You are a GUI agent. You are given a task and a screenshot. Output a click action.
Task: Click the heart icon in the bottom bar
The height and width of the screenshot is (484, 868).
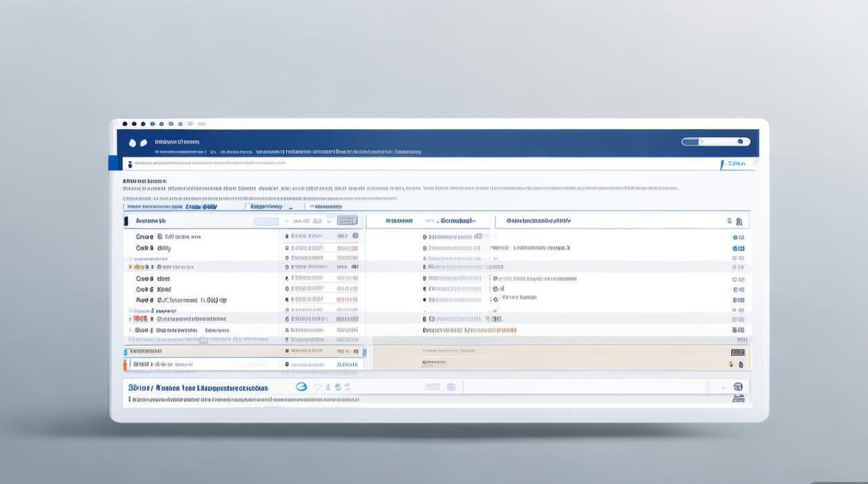point(317,387)
